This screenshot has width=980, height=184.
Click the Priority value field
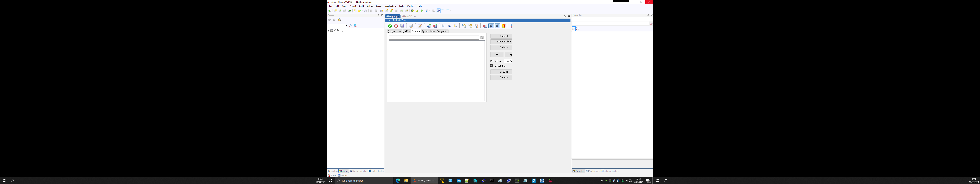click(508, 61)
